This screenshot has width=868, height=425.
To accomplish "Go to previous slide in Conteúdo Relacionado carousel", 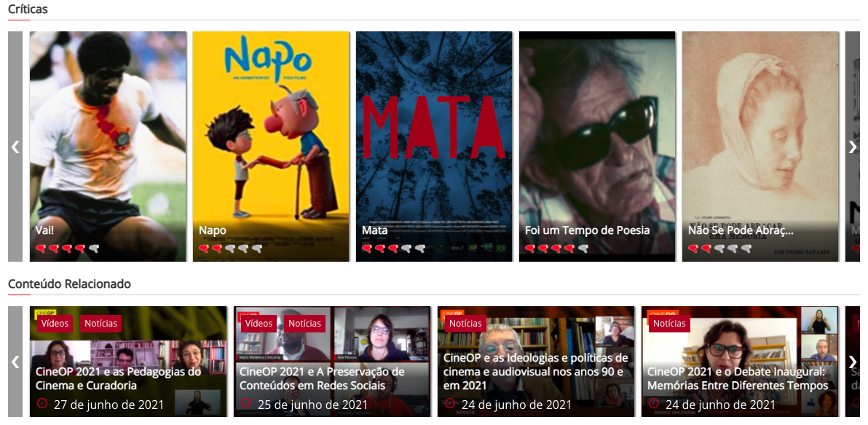I will (x=15, y=362).
